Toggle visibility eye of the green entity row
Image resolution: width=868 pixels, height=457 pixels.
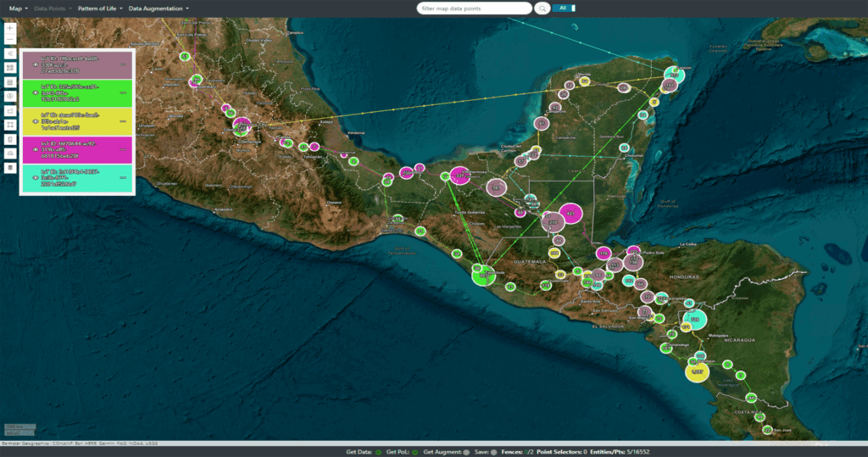pos(36,93)
